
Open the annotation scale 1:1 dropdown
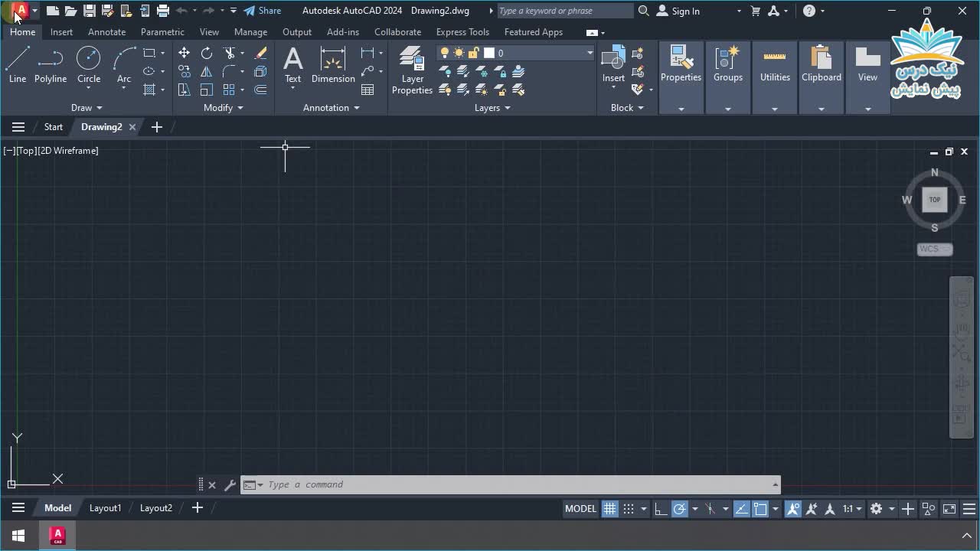click(852, 509)
